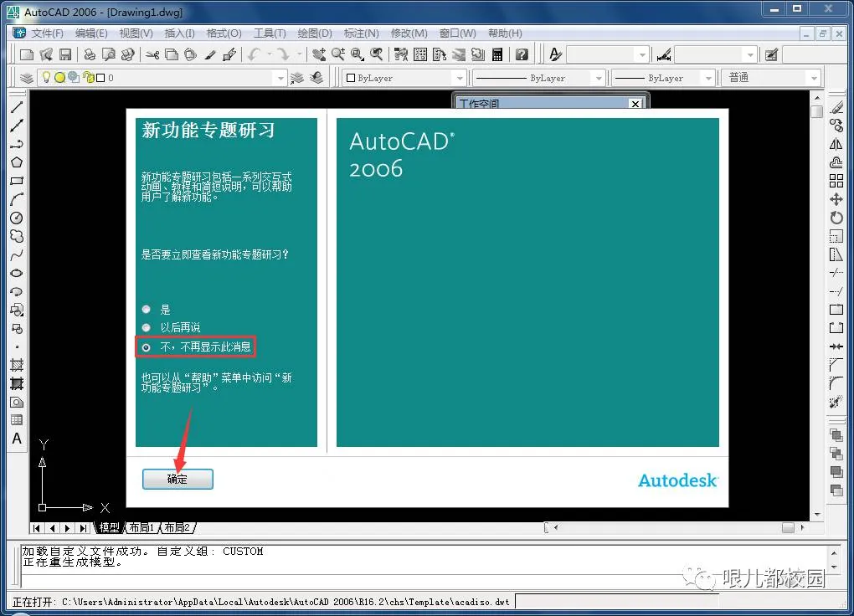
Task: Open the 文件(F) menu
Action: point(48,33)
